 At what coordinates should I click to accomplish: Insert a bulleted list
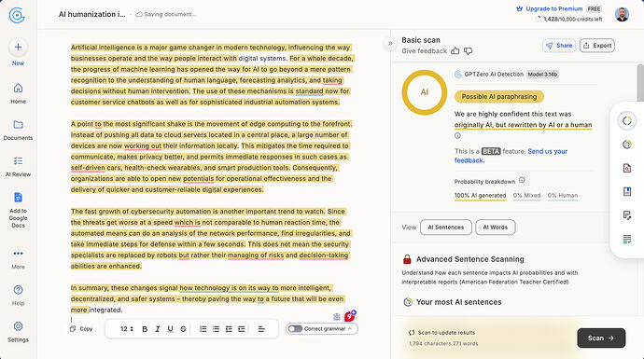click(216, 329)
